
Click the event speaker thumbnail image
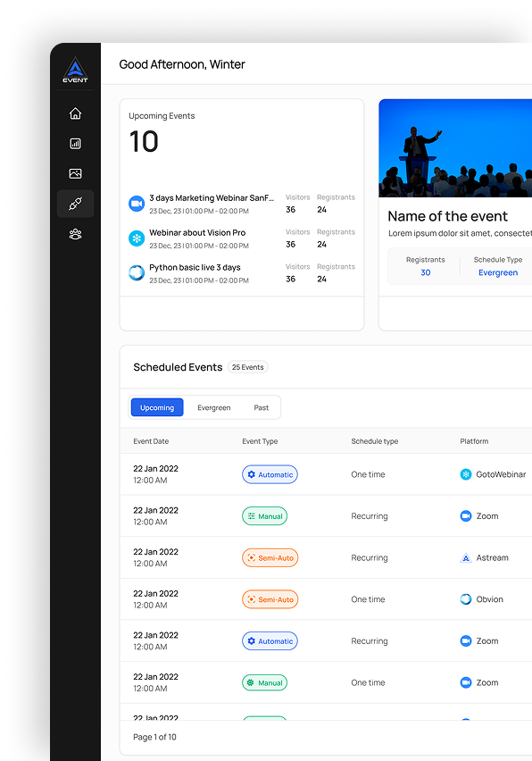click(455, 148)
